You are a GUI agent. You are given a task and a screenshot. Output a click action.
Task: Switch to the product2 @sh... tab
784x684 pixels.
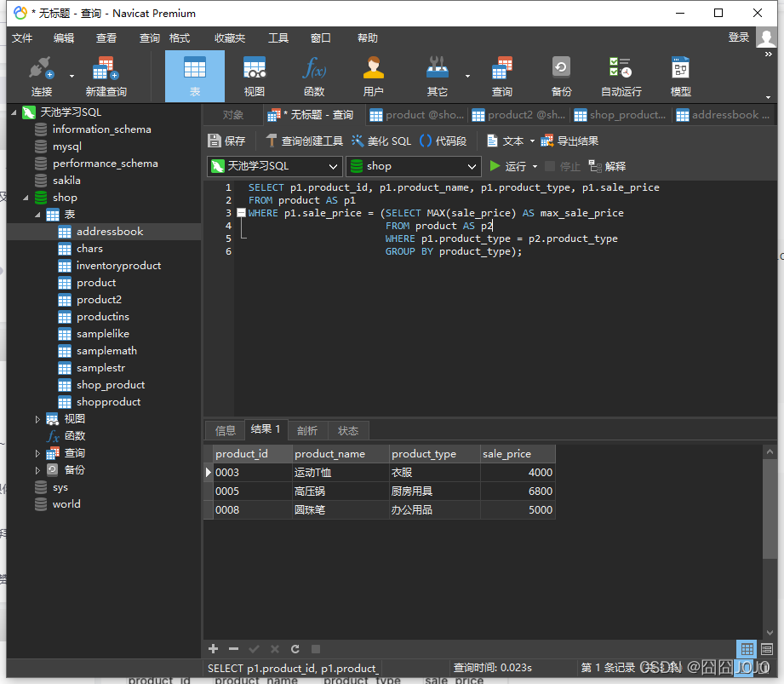[x=518, y=115]
